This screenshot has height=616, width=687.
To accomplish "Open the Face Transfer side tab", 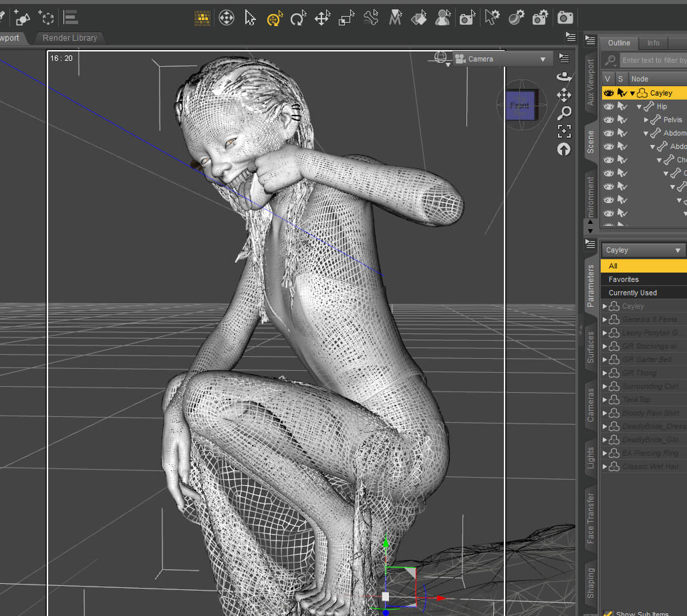I will [x=590, y=518].
